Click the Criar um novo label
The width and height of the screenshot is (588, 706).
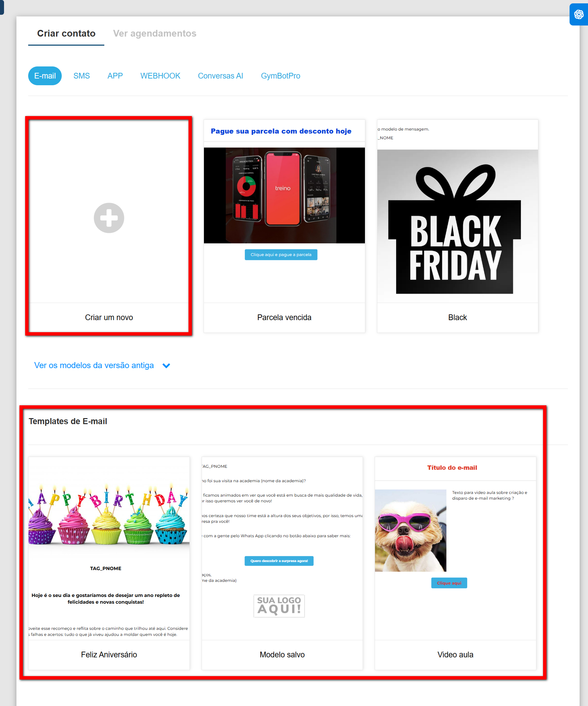pyautogui.click(x=109, y=317)
